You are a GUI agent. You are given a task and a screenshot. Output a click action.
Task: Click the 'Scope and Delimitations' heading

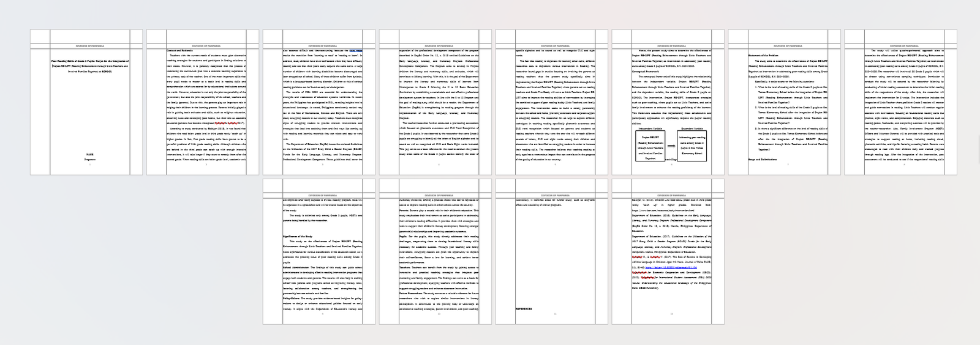point(761,160)
